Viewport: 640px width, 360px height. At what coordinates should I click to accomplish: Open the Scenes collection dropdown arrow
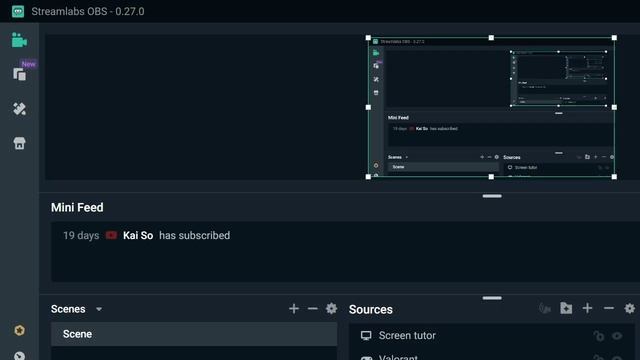(x=99, y=309)
